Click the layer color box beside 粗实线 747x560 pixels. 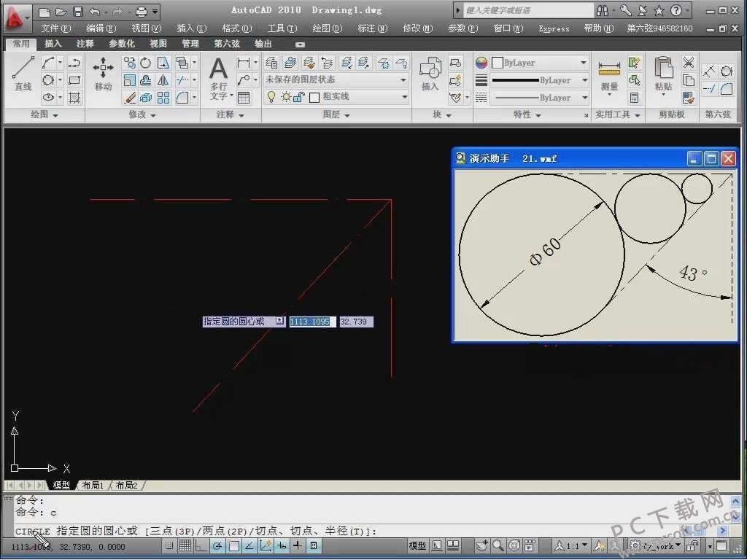314,97
